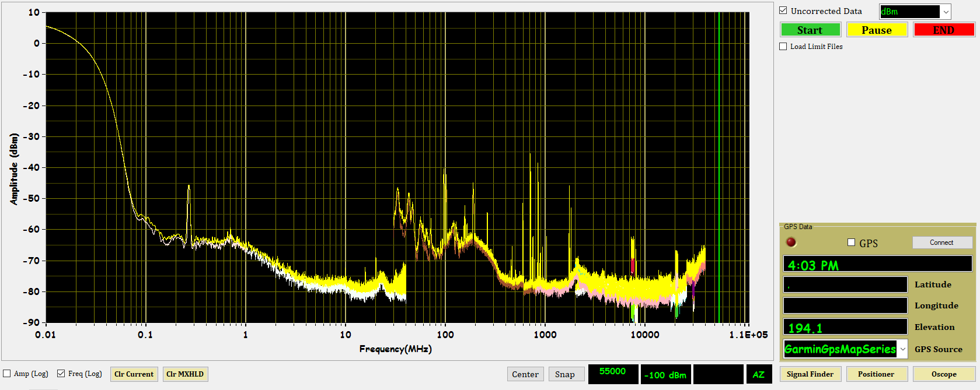Click the Center button
The width and height of the screenshot is (980, 390).
coord(525,374)
